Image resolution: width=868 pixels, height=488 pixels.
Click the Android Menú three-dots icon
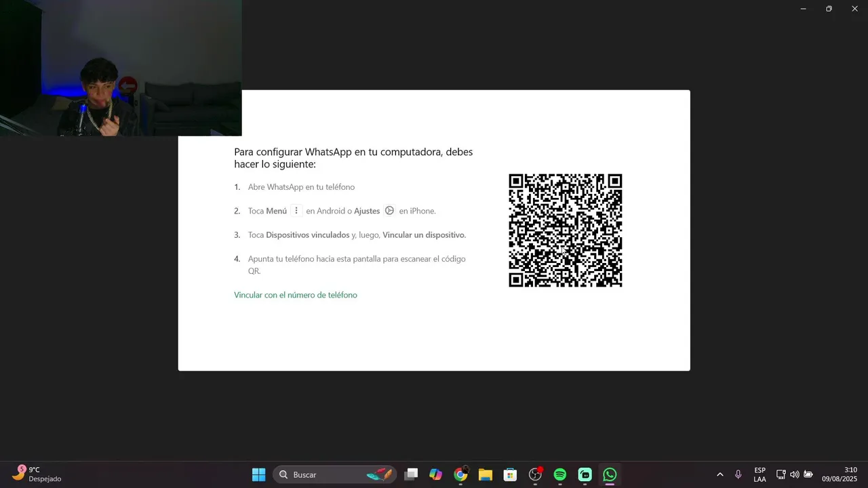296,211
